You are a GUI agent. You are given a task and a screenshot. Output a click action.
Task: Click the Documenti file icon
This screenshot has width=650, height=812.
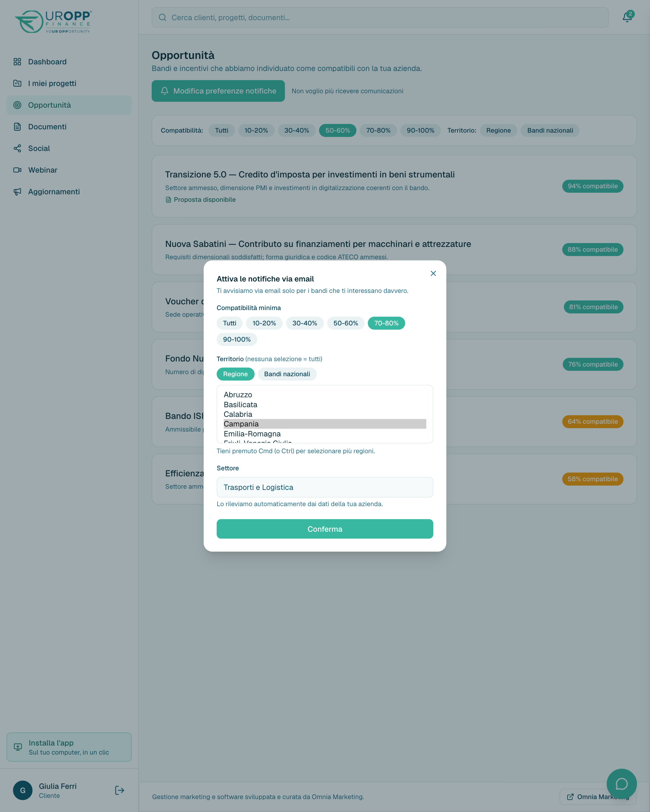point(17,127)
